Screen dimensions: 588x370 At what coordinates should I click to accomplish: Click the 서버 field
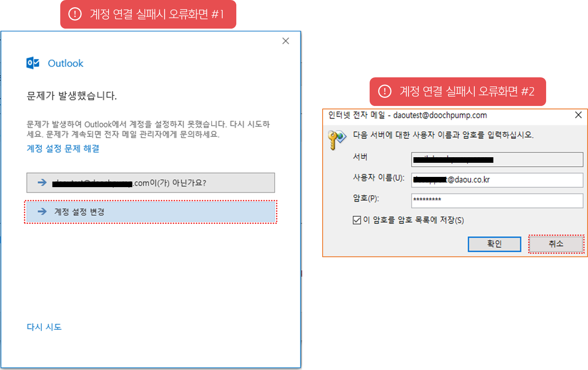click(x=497, y=160)
